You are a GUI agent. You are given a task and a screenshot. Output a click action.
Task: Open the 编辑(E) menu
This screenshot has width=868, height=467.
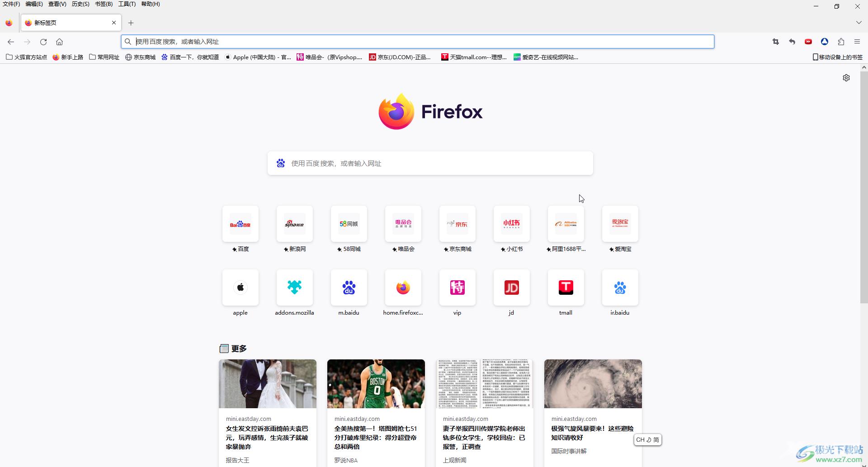(34, 4)
